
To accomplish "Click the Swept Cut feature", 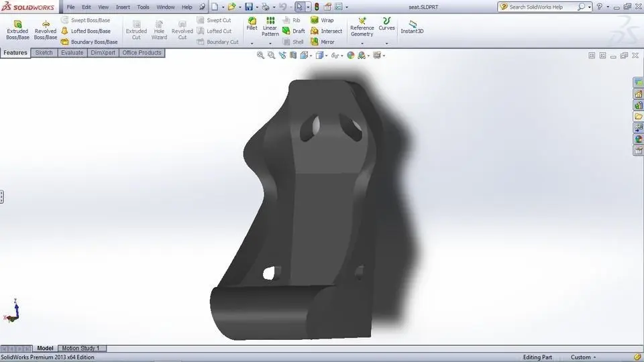I will click(x=213, y=19).
